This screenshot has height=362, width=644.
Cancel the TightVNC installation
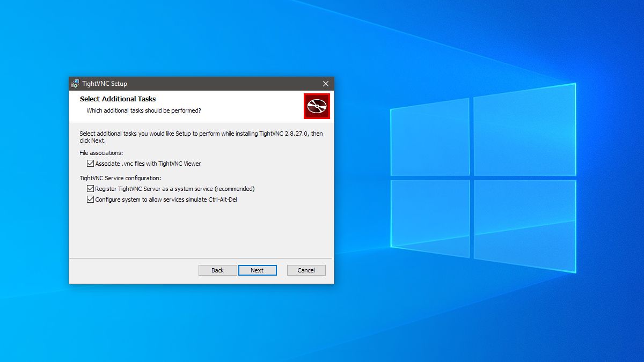[x=306, y=270]
